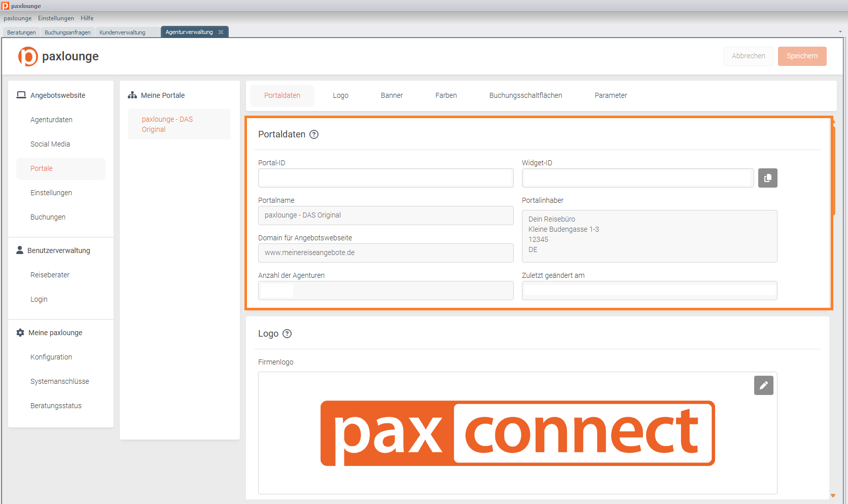The height and width of the screenshot is (504, 848).
Task: Open Portaldaten help question mark icon
Action: coord(314,134)
